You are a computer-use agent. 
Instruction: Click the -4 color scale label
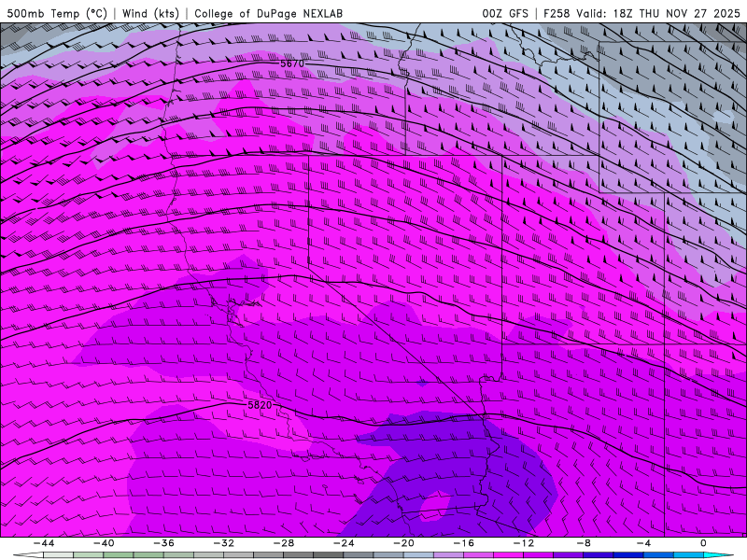[643, 543]
